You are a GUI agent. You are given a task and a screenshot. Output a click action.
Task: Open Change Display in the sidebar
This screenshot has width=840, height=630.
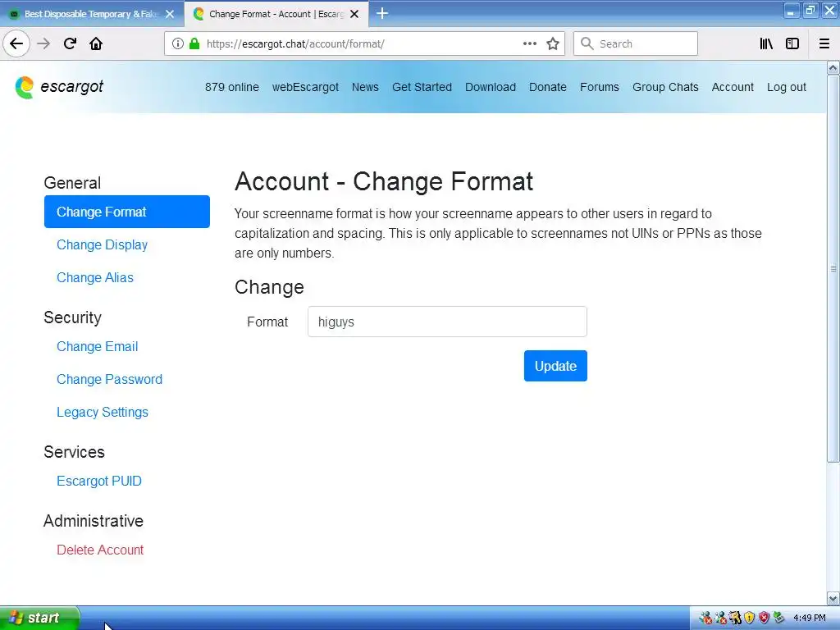pos(103,244)
